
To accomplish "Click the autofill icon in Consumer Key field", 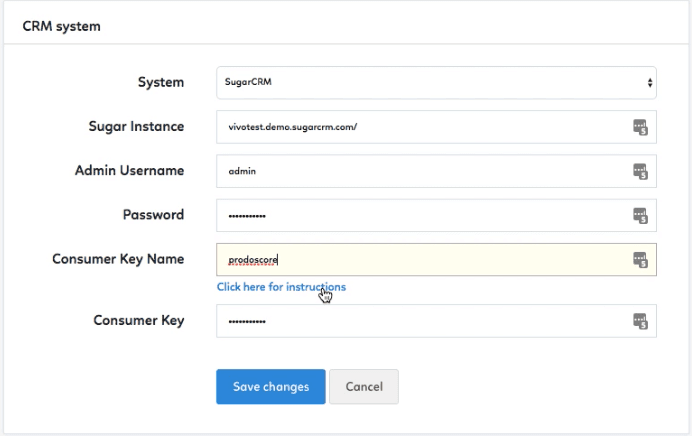I will click(640, 321).
